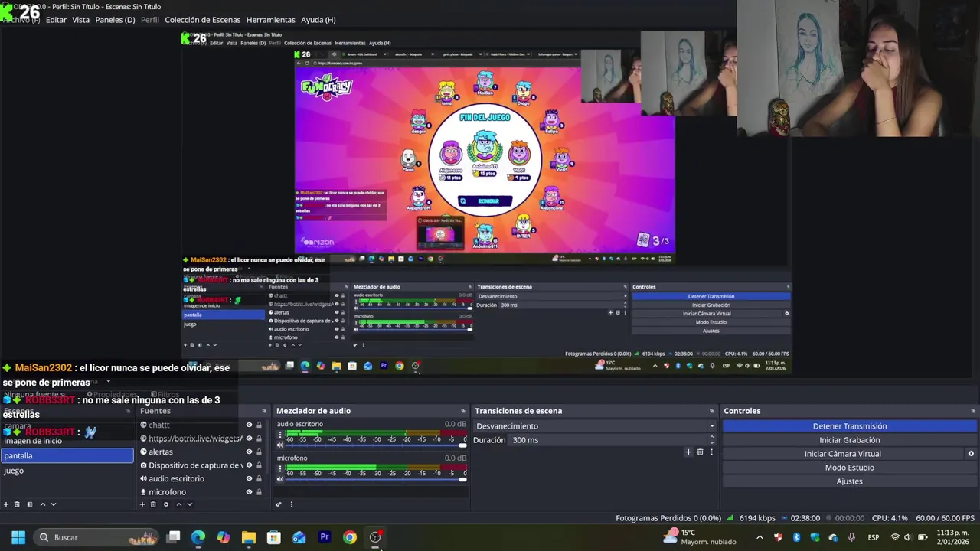Image resolution: width=980 pixels, height=551 pixels.
Task: Toggle lock on chattt source
Action: (259, 425)
